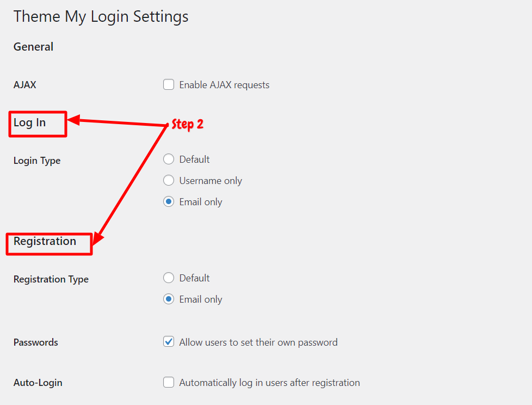Click the 'Username only' option text
This screenshot has width=532, height=405.
tap(211, 181)
